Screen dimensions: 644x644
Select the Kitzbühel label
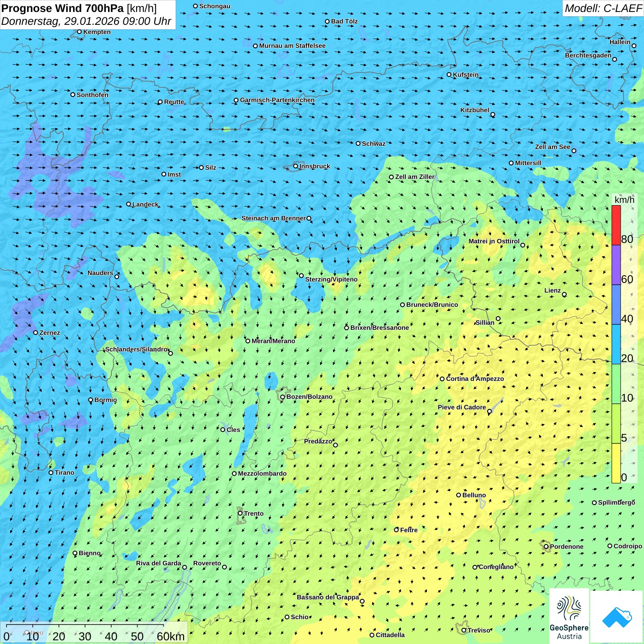pyautogui.click(x=475, y=110)
